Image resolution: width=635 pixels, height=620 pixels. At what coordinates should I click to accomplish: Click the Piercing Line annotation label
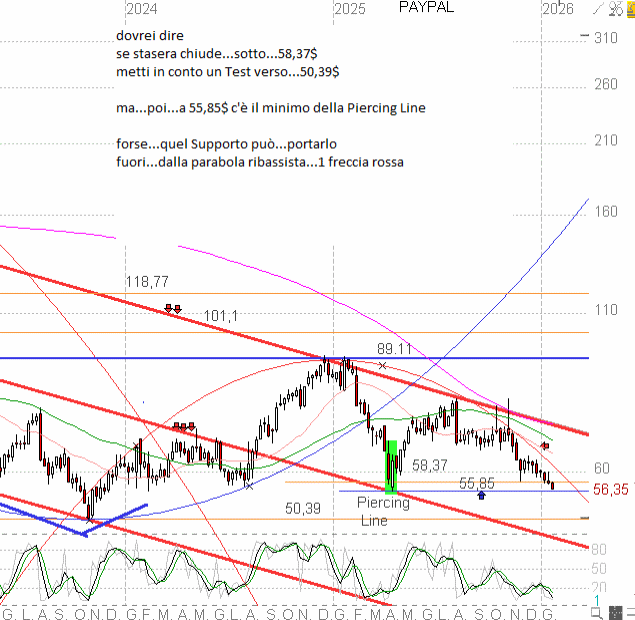coord(384,511)
